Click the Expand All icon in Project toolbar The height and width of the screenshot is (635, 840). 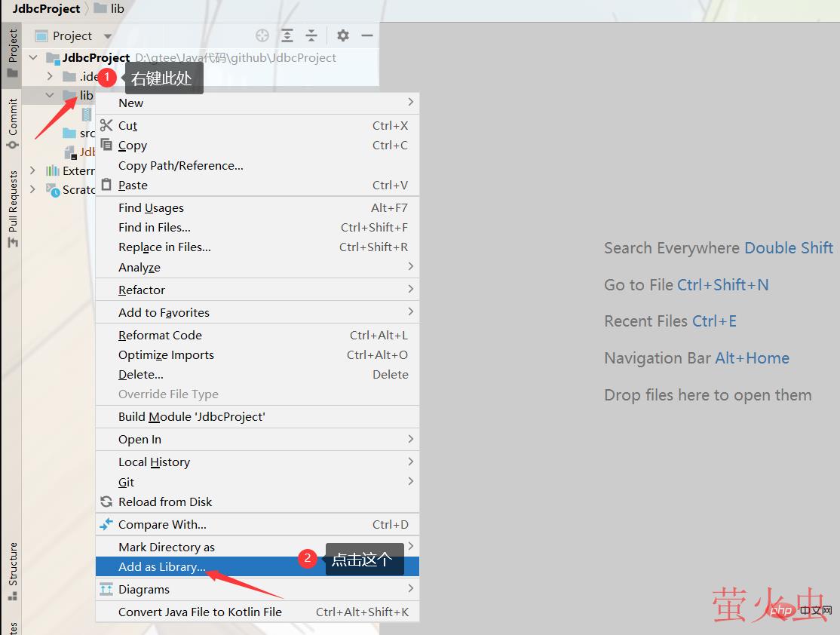[287, 35]
